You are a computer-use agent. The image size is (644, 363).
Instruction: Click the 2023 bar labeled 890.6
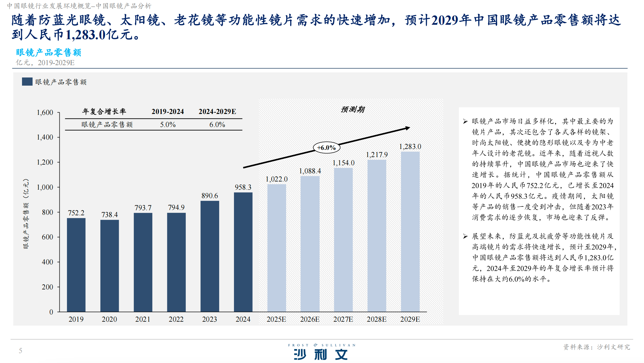click(x=210, y=256)
